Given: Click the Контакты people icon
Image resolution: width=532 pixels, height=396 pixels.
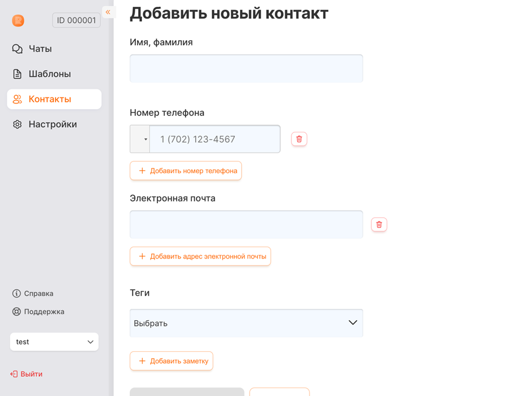Looking at the screenshot, I should 18,99.
